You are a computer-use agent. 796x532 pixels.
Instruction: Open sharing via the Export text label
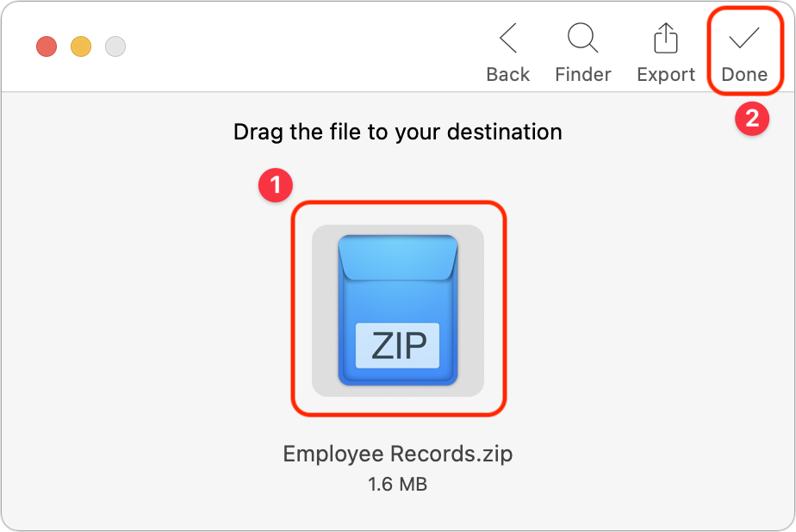666,75
